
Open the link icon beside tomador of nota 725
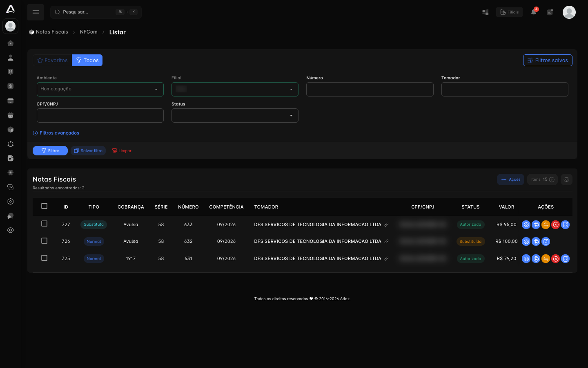[x=387, y=259]
